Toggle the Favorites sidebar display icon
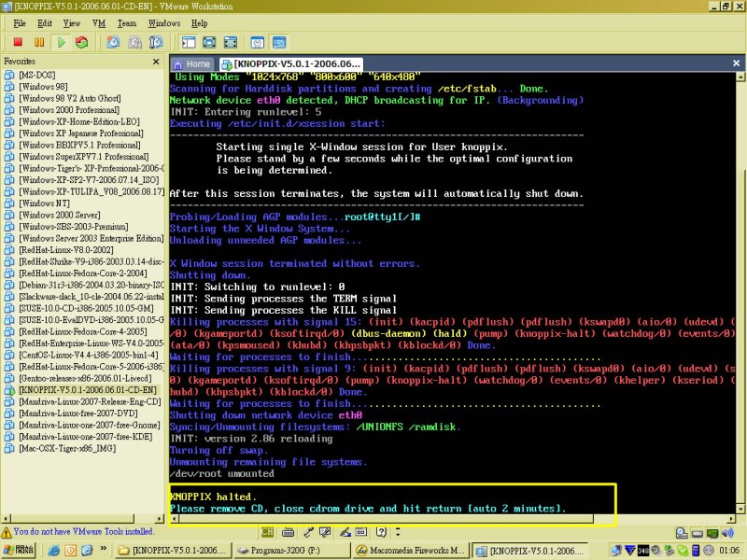The height and width of the screenshot is (560, 747). click(189, 42)
